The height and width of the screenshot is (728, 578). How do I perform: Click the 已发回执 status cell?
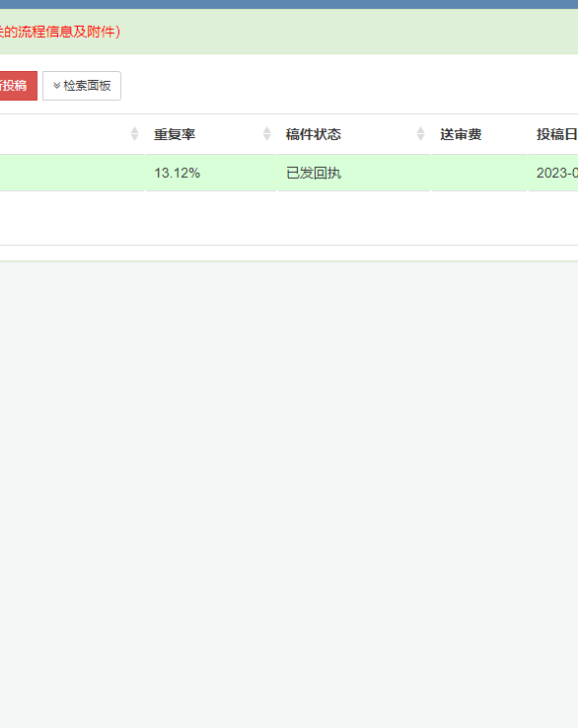314,173
